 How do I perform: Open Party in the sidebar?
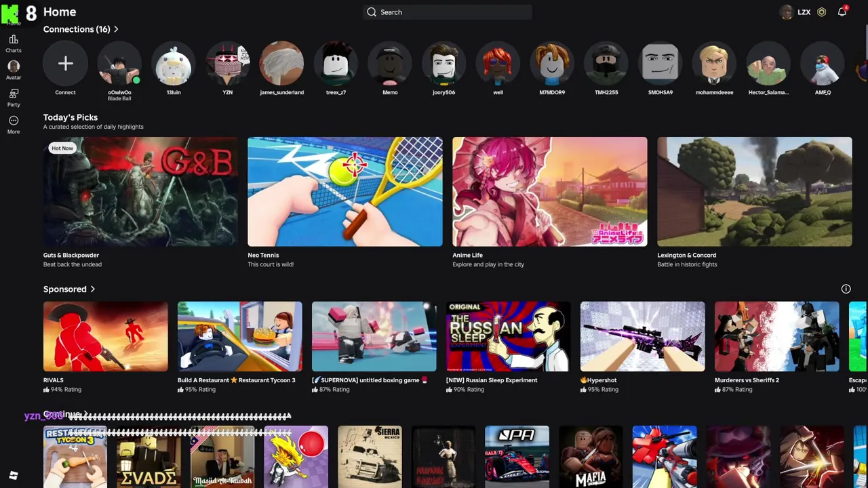coord(14,98)
